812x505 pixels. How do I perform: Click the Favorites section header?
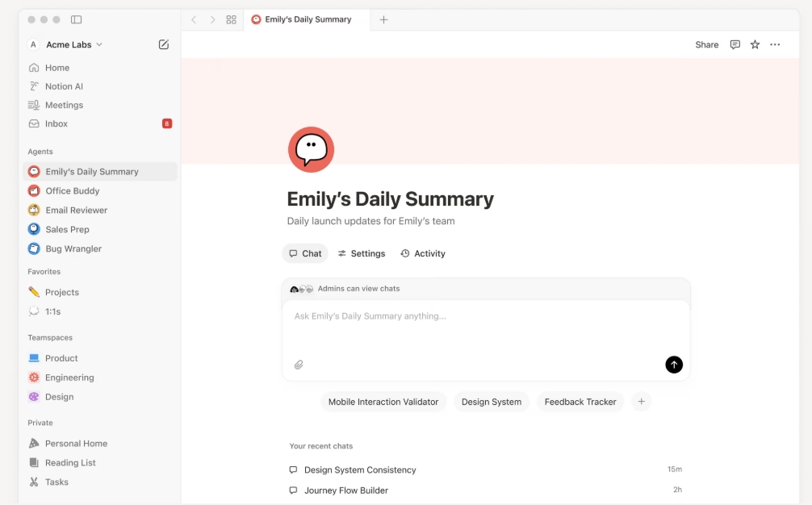(x=44, y=272)
